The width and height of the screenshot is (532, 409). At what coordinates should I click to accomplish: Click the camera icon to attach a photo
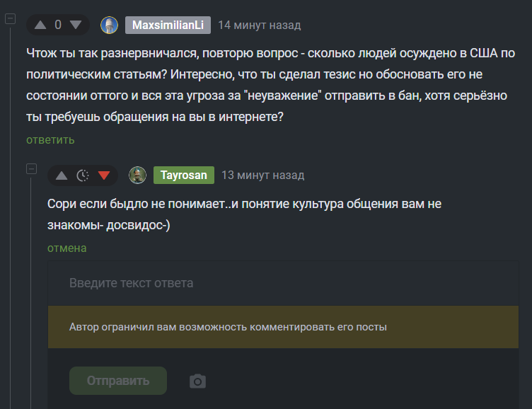[197, 381]
